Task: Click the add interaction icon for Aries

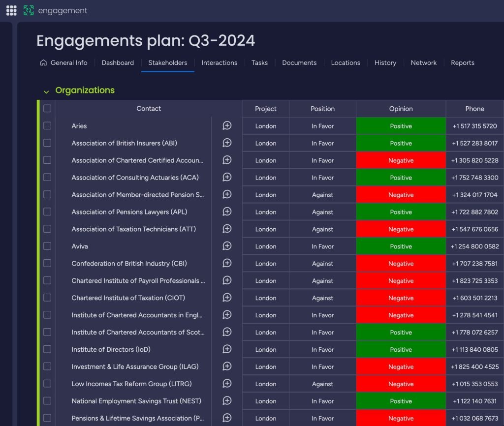Action: [x=227, y=125]
